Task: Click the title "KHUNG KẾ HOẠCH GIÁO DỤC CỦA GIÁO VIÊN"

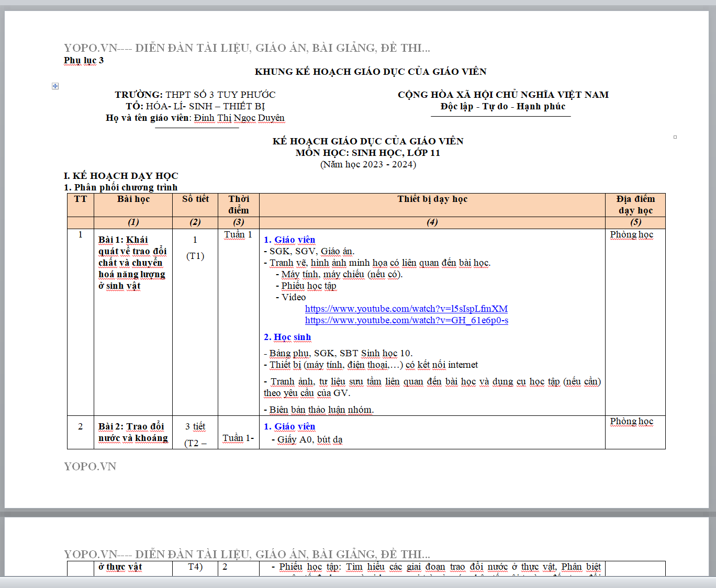Action: pyautogui.click(x=371, y=72)
